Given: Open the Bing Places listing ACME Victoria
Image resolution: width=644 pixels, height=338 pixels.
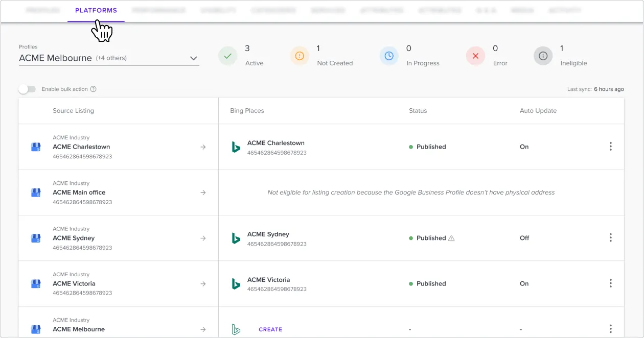Looking at the screenshot, I should point(269,280).
